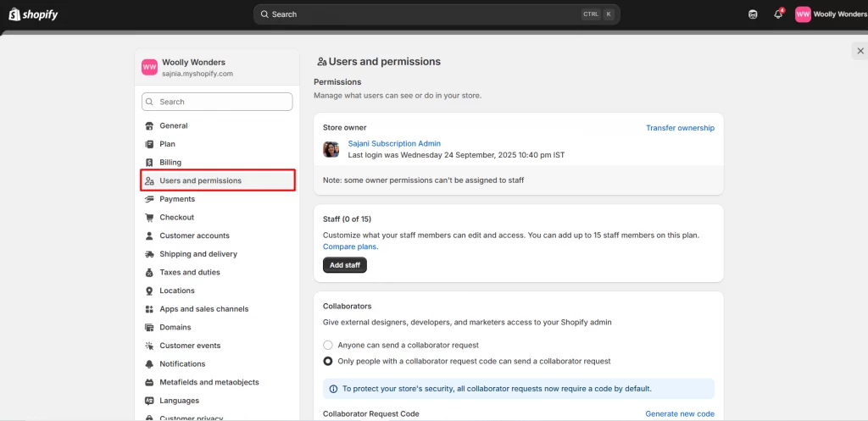Viewport: 868px width, 421px height.
Task: Click the store owner profile photo
Action: [331, 149]
